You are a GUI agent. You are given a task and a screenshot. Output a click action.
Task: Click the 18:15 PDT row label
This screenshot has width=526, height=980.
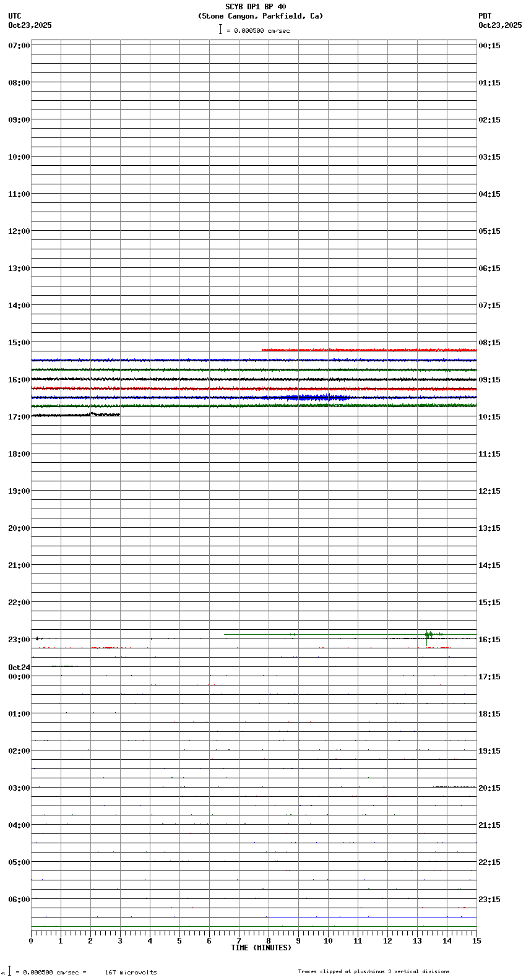(489, 714)
